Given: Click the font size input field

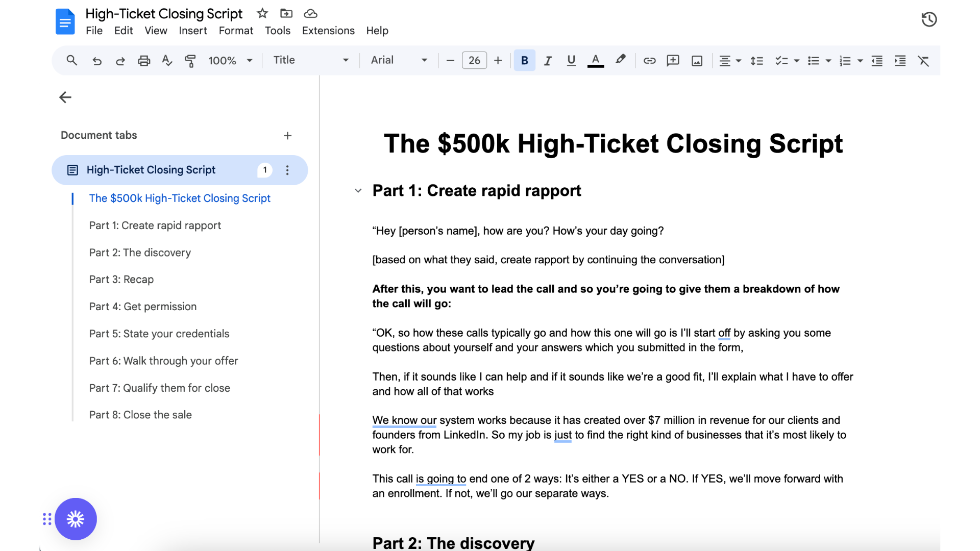Looking at the screenshot, I should (x=474, y=60).
